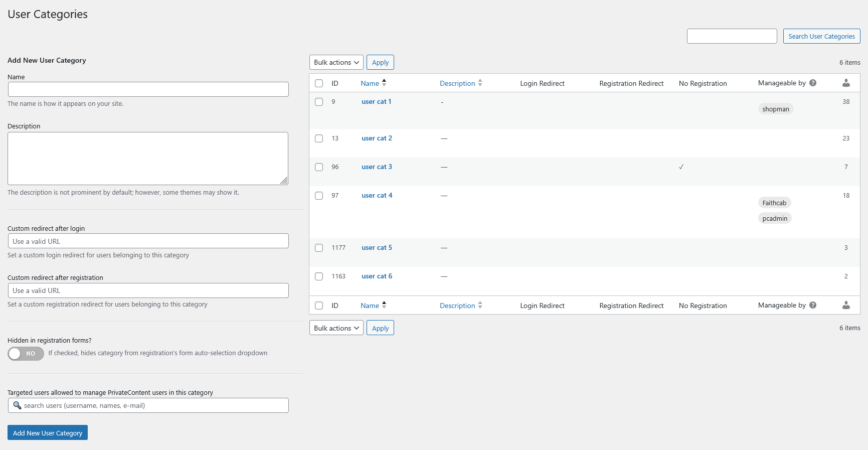
Task: Click the Description sort arrows in header
Action: [480, 83]
